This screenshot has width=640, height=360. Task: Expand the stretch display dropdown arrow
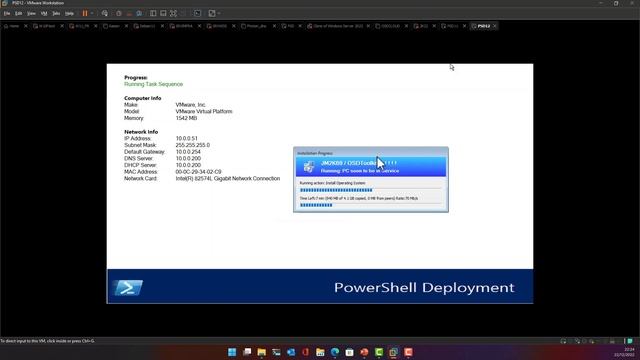tap(219, 13)
